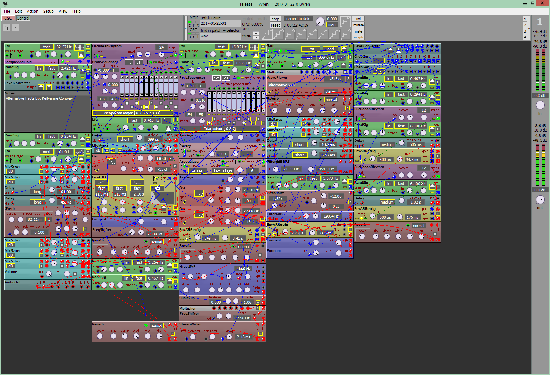
Task: Click the right small square button under the tabs
Action: pyautogui.click(x=15, y=27)
